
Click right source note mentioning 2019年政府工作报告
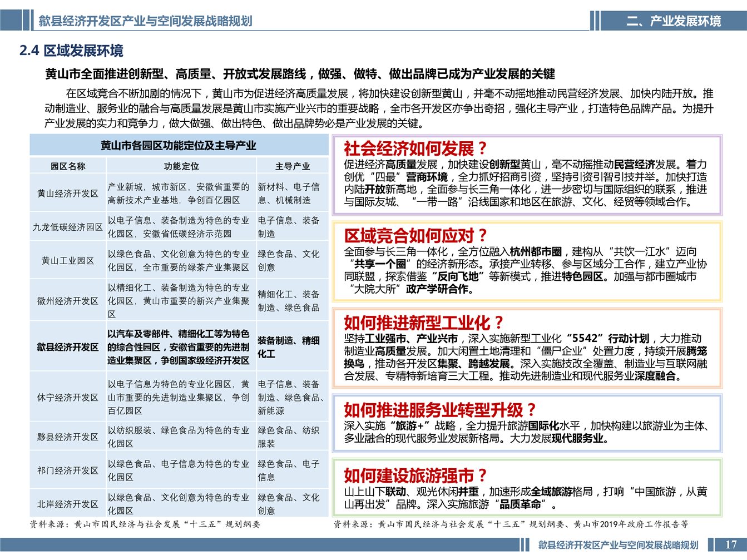pyautogui.click(x=511, y=524)
